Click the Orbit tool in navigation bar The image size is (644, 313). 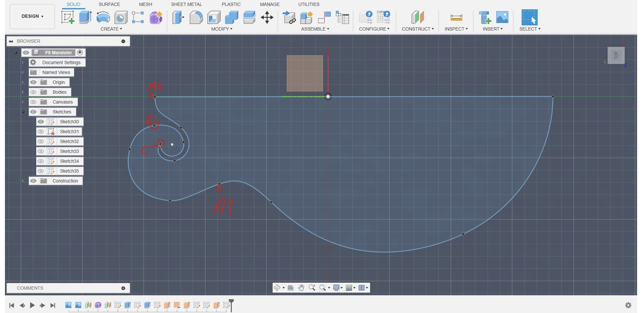pyautogui.click(x=277, y=288)
